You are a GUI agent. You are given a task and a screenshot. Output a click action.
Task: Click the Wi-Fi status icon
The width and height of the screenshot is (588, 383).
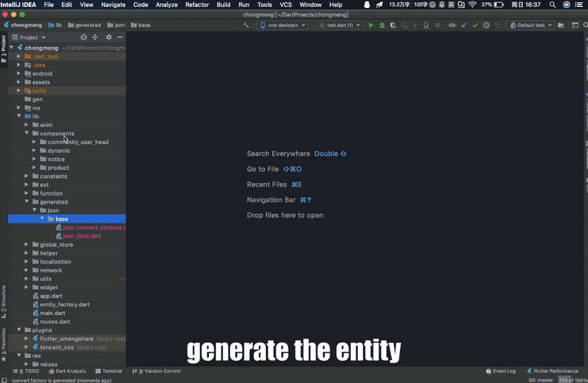coord(473,5)
